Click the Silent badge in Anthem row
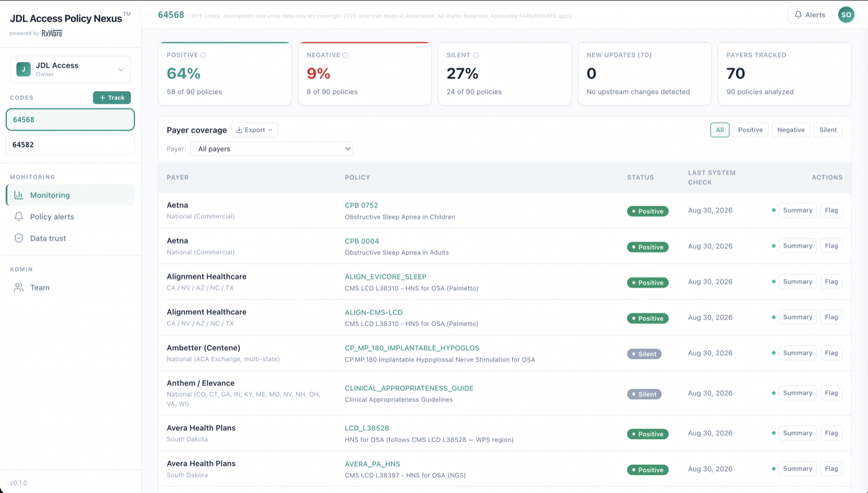 click(x=644, y=394)
